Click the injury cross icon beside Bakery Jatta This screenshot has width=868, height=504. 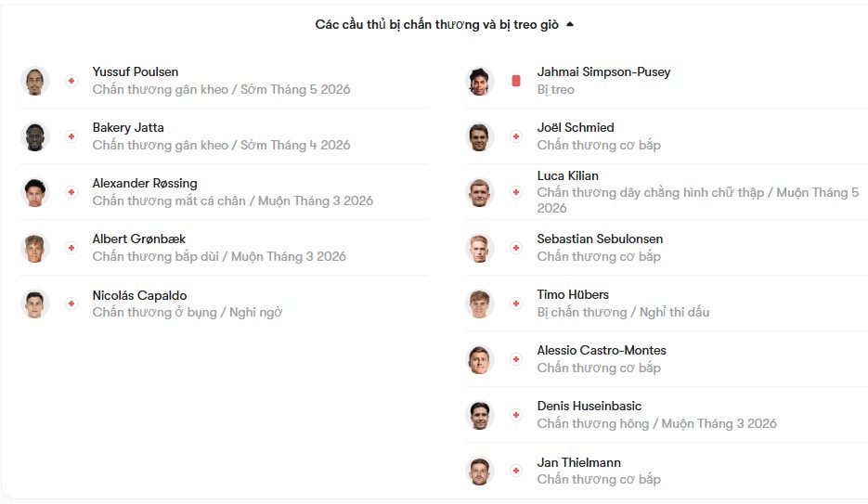71,136
